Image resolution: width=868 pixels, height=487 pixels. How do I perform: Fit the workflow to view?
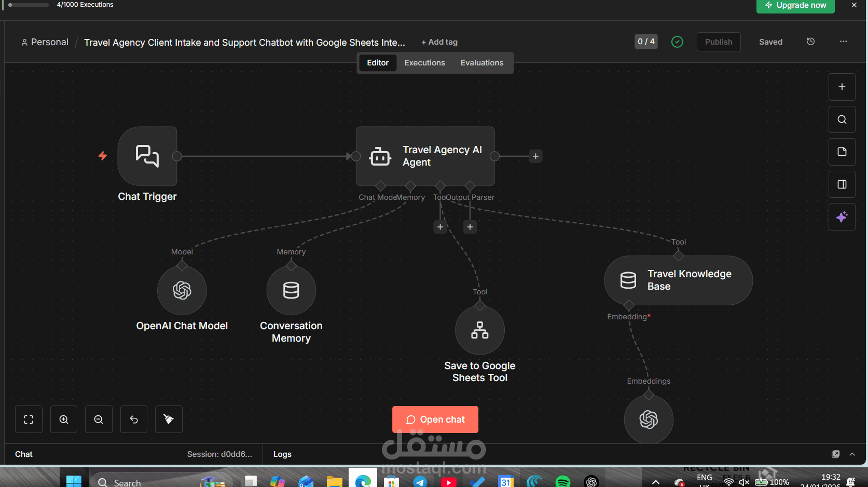pyautogui.click(x=29, y=419)
